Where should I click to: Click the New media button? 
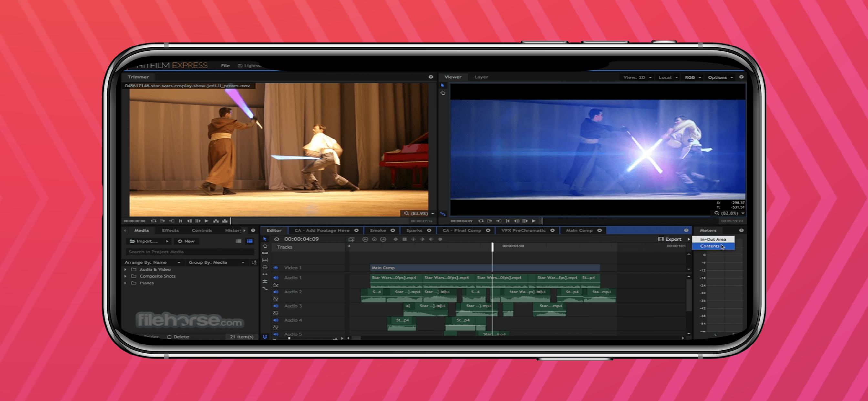tap(186, 241)
